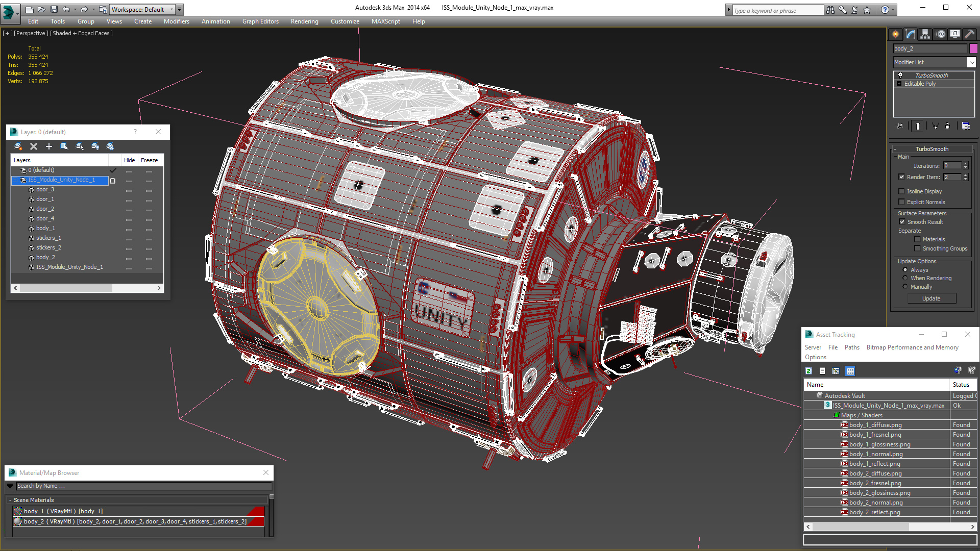This screenshot has width=980, height=551.
Task: Click the Update button
Action: tap(931, 298)
